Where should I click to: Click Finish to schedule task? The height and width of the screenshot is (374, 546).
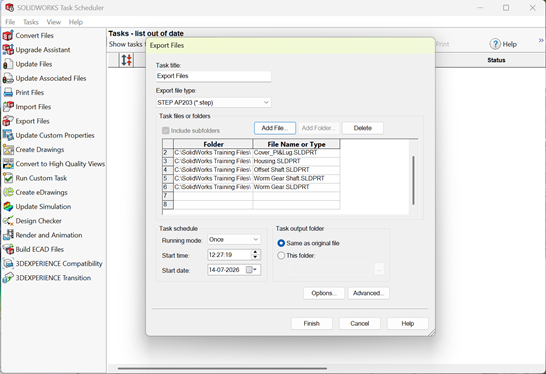click(x=312, y=324)
